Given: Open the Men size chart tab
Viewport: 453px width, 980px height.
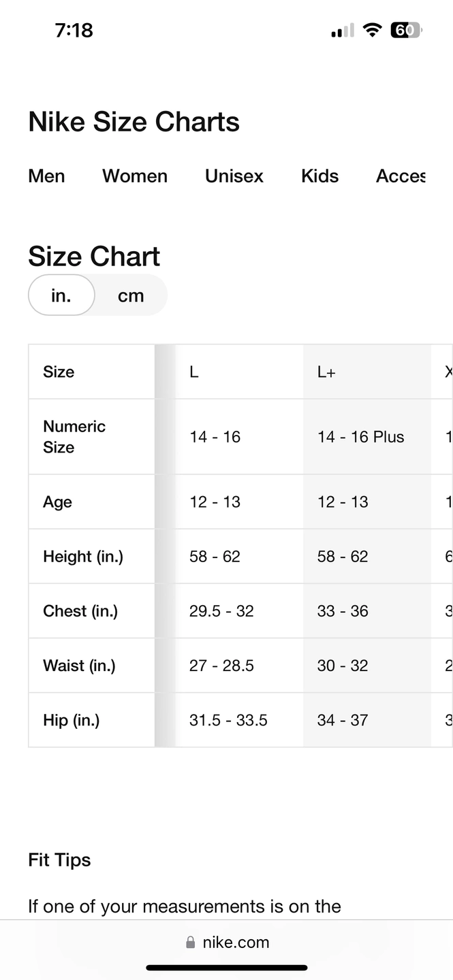Looking at the screenshot, I should (47, 176).
